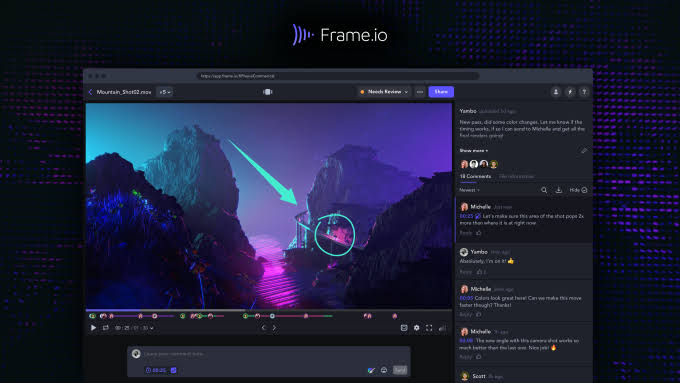Image resolution: width=680 pixels, height=383 pixels.
Task: Reply to Yambo's 'Absolutely, I'm on it' comment
Action: click(x=465, y=272)
